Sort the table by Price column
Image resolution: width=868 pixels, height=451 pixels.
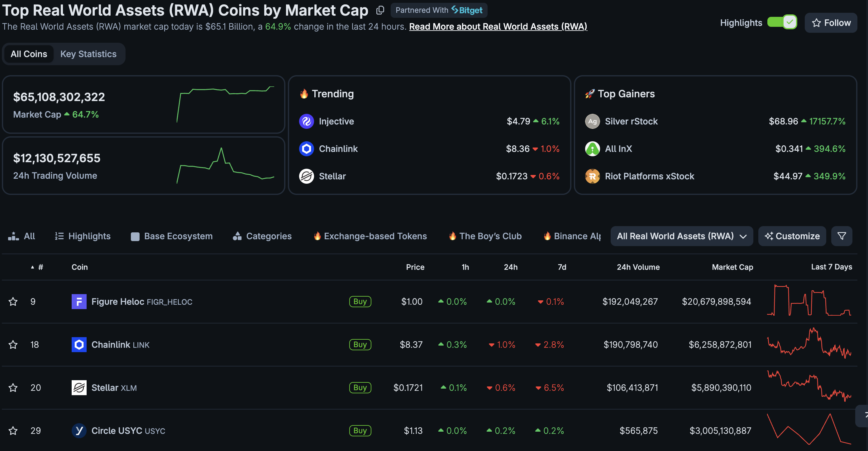415,267
